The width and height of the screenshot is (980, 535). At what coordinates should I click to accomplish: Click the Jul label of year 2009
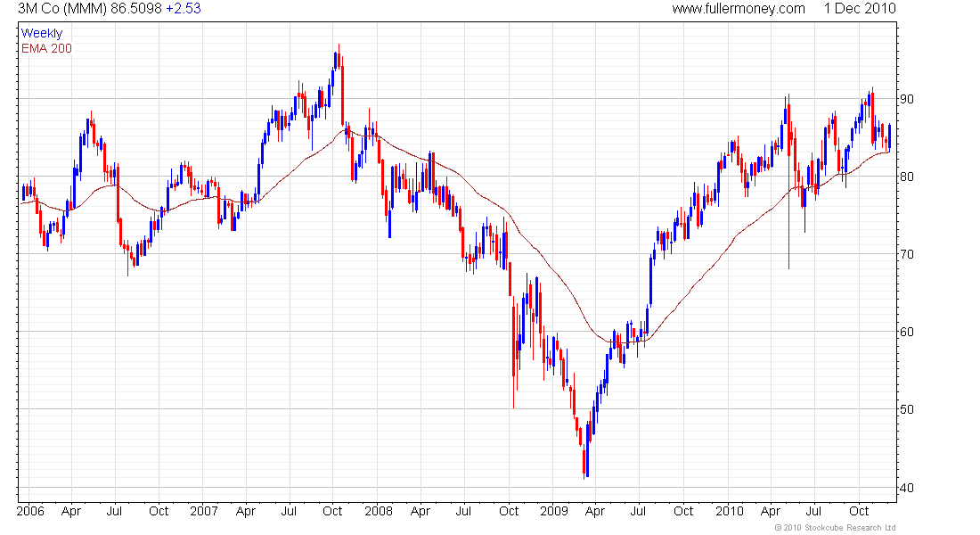[x=638, y=511]
